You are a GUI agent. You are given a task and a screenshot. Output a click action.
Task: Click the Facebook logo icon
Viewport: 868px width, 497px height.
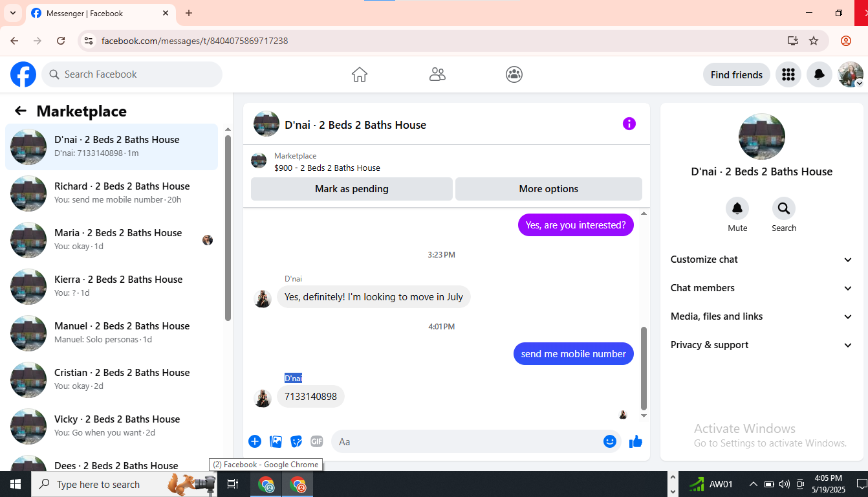(23, 74)
